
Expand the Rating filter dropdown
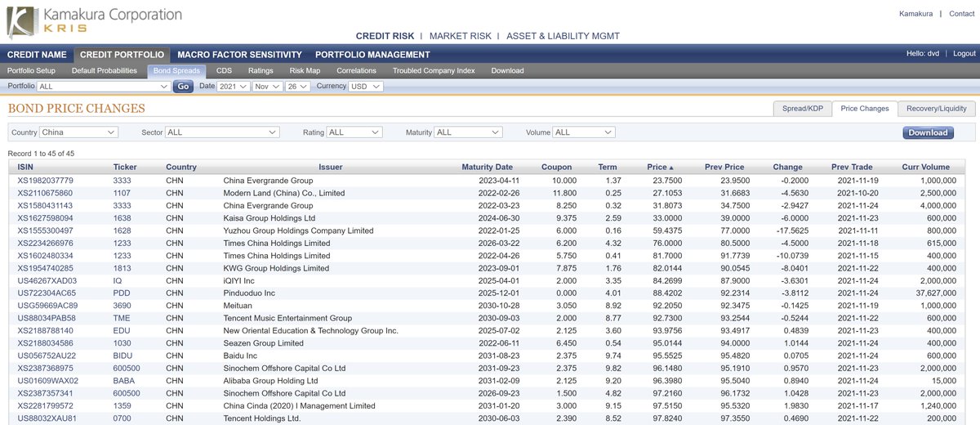click(354, 132)
